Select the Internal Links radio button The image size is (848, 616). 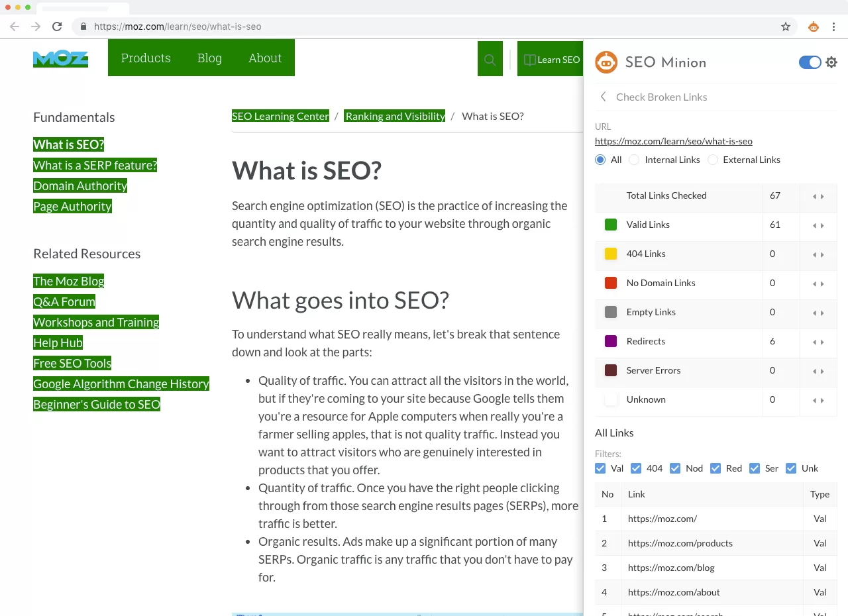pos(634,160)
